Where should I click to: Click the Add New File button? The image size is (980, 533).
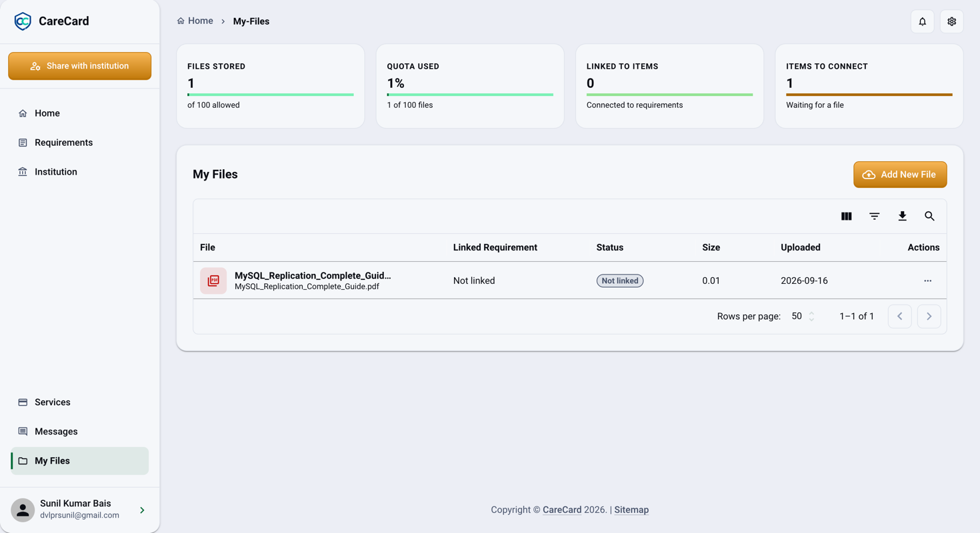point(900,175)
